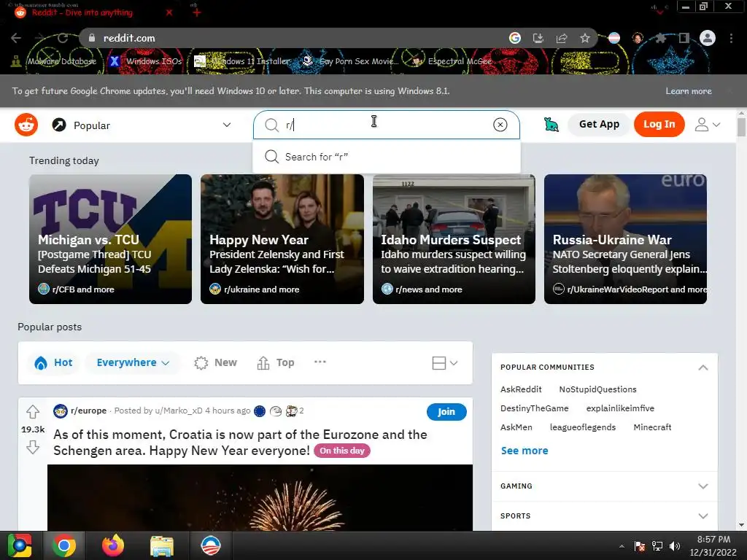
Task: Go back with browser back arrow
Action: tap(16, 38)
